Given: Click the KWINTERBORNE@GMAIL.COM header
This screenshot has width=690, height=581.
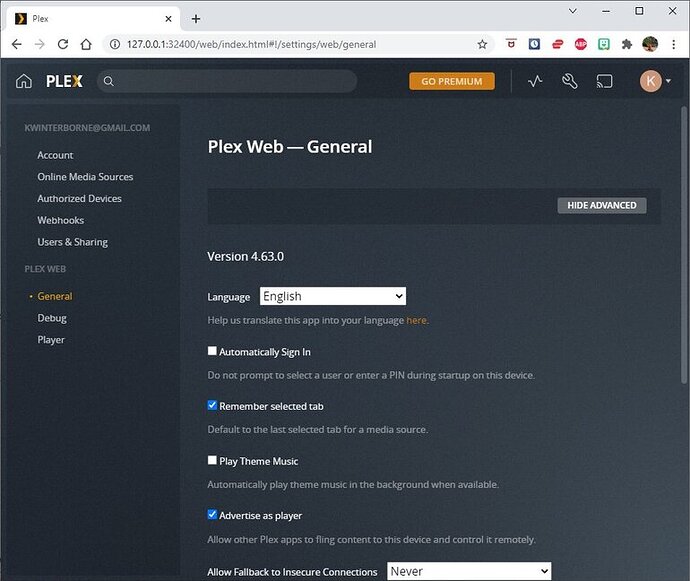Looking at the screenshot, I should pyautogui.click(x=87, y=128).
